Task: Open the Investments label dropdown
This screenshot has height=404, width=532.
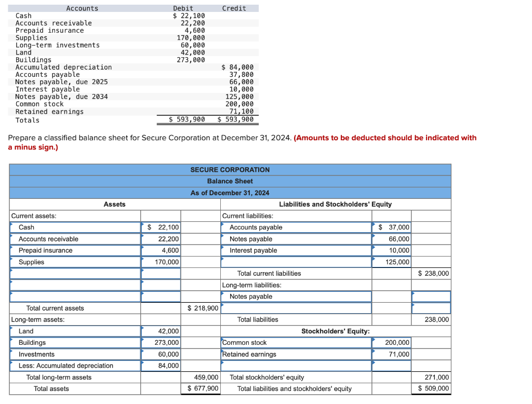Action: tap(75, 354)
